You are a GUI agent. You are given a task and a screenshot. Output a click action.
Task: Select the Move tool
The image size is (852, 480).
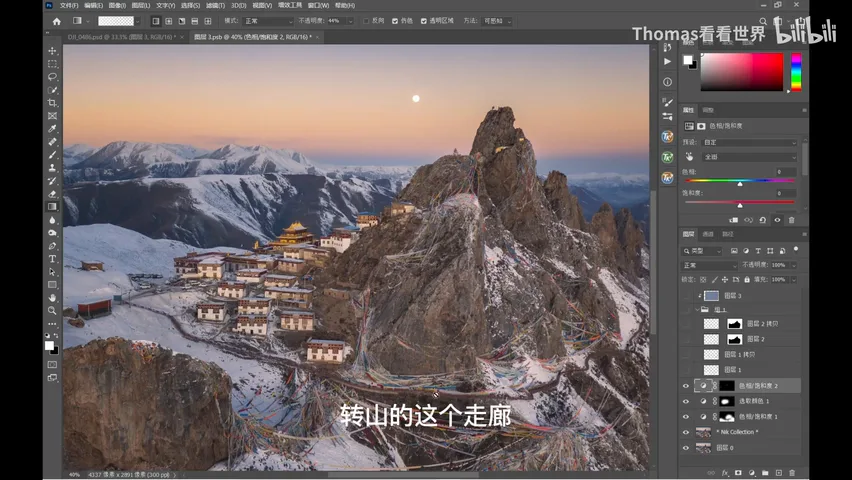click(x=52, y=51)
